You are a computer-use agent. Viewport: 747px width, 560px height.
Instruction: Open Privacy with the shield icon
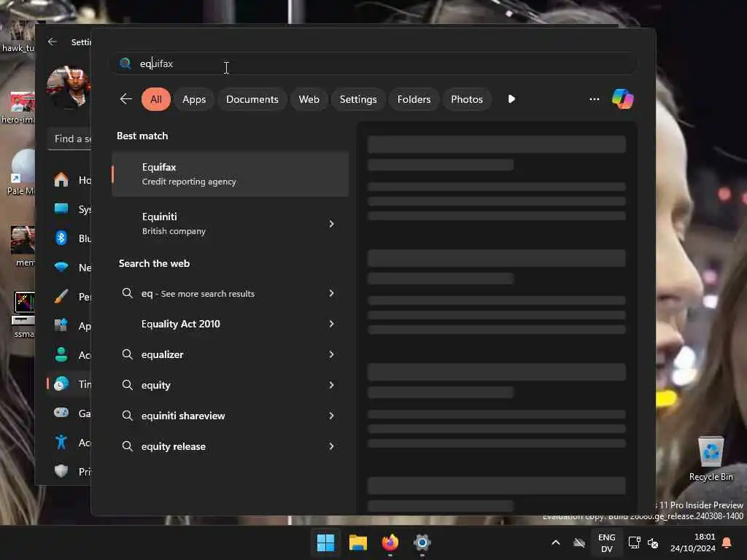[69, 472]
